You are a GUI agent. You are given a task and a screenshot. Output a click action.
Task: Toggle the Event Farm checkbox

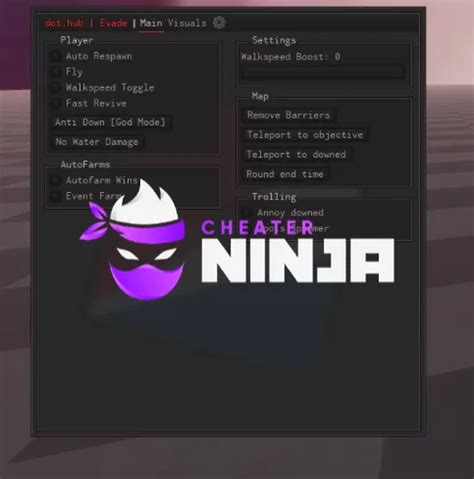click(55, 196)
